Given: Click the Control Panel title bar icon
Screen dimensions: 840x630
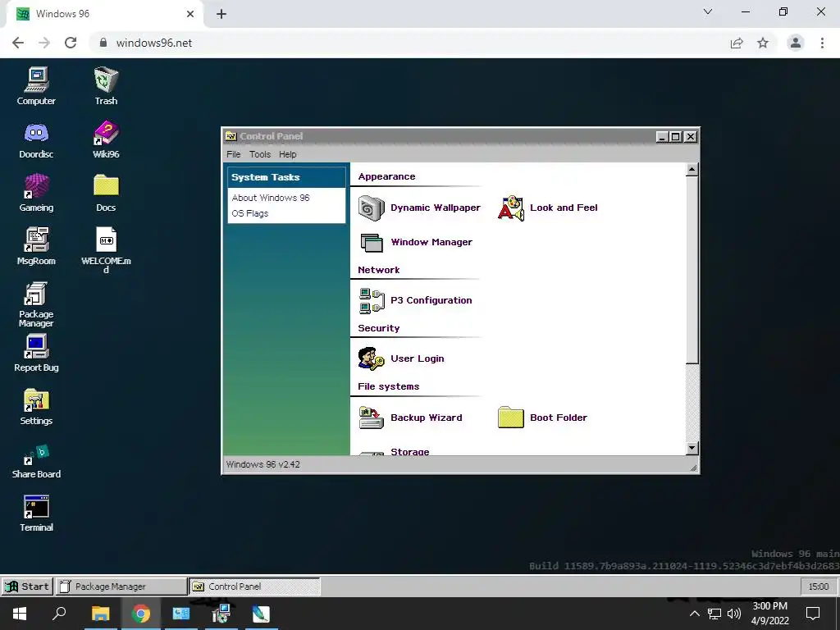Looking at the screenshot, I should click(231, 136).
